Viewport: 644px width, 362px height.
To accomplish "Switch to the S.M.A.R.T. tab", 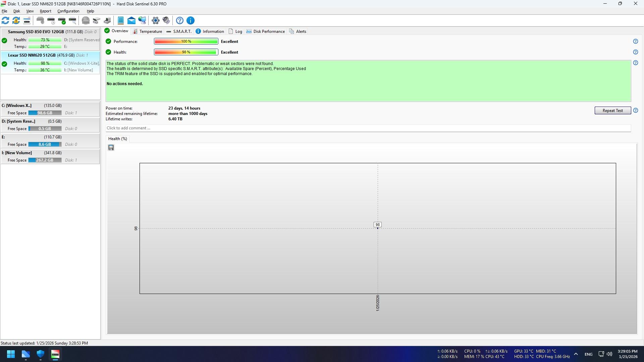I will [179, 31].
